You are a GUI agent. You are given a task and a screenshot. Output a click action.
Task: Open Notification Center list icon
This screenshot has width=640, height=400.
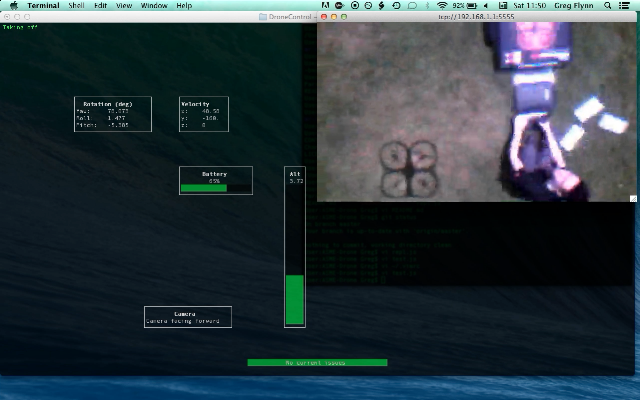coord(624,5)
